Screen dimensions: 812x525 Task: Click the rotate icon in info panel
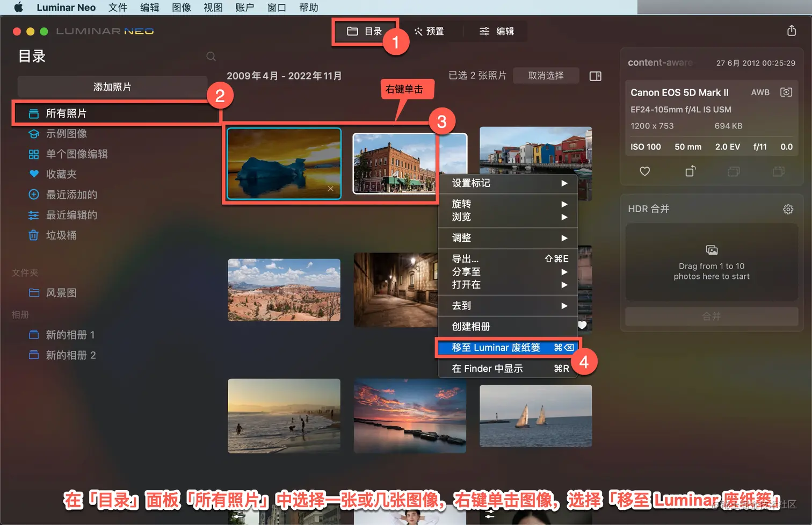691,171
